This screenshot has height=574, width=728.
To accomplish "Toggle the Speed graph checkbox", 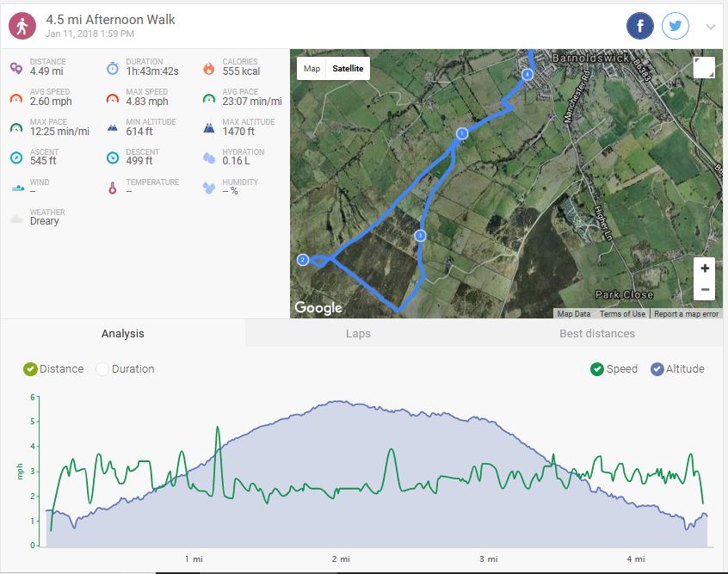I will click(x=597, y=369).
